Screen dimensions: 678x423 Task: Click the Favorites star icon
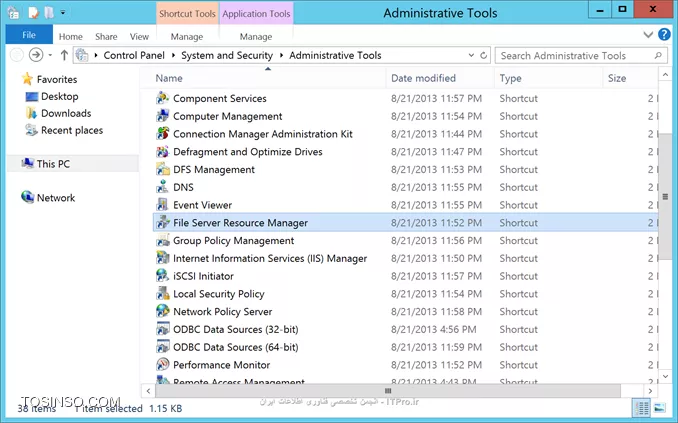point(27,79)
